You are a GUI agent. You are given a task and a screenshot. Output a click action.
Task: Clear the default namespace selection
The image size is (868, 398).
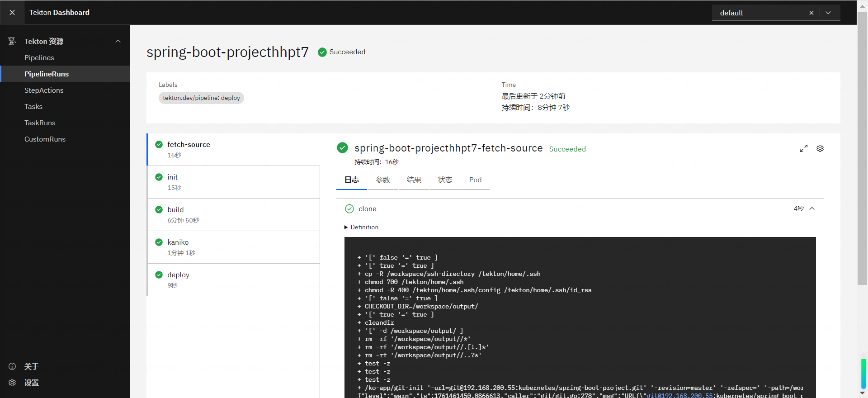811,13
